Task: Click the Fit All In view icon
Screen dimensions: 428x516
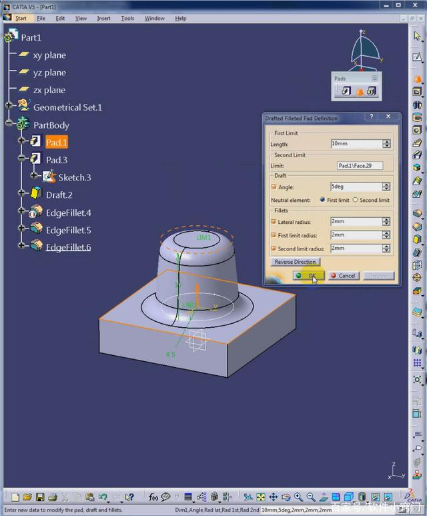Action: point(261,497)
